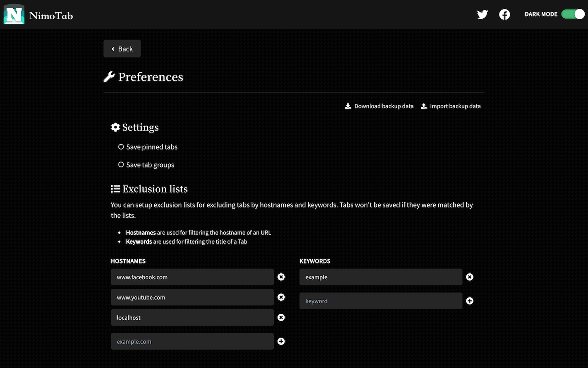Image resolution: width=588 pixels, height=368 pixels.
Task: Open the Twitter icon link
Action: point(482,15)
